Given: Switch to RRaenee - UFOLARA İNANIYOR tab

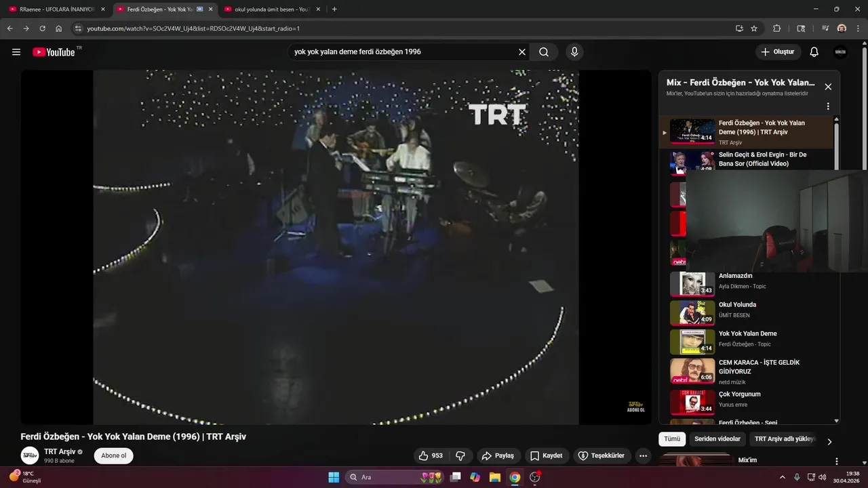Looking at the screenshot, I should 57,9.
